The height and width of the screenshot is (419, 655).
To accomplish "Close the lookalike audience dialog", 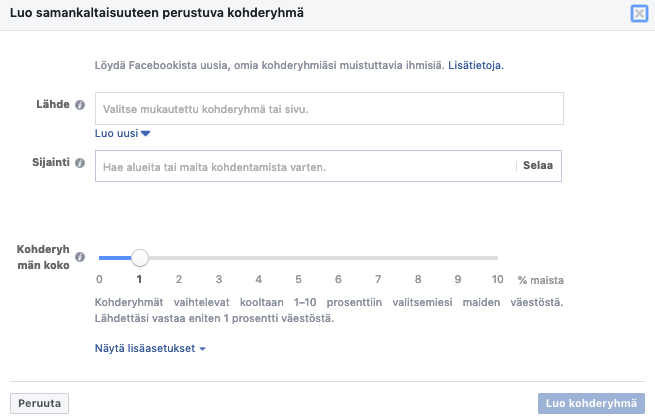I will 638,14.
